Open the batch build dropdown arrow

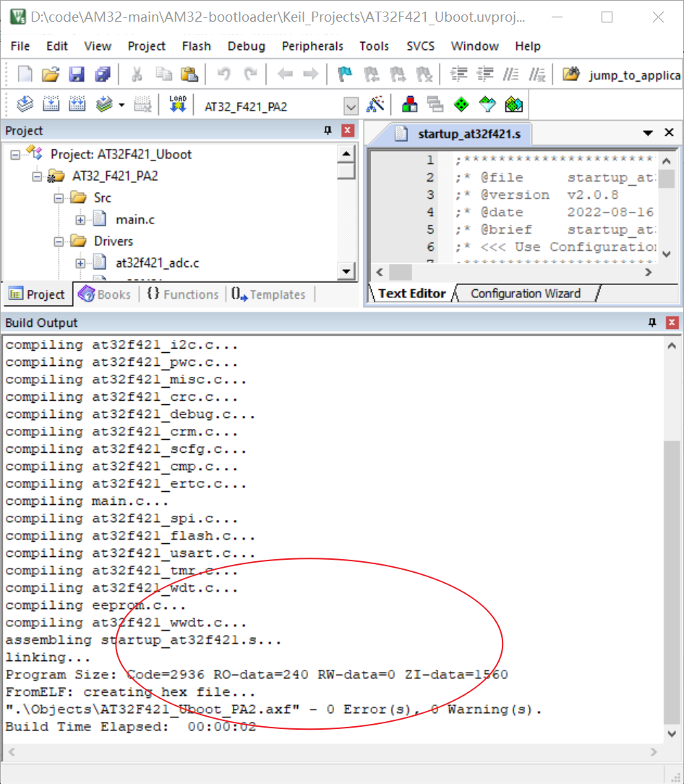tap(121, 106)
